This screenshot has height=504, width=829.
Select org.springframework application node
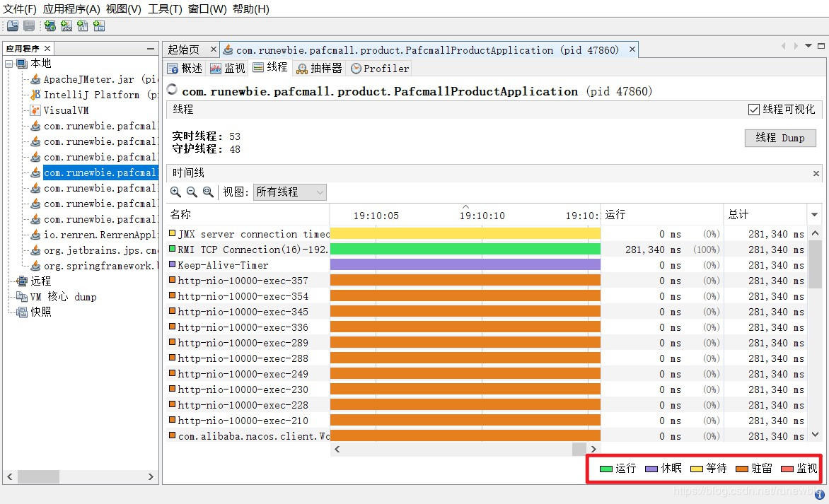[94, 266]
